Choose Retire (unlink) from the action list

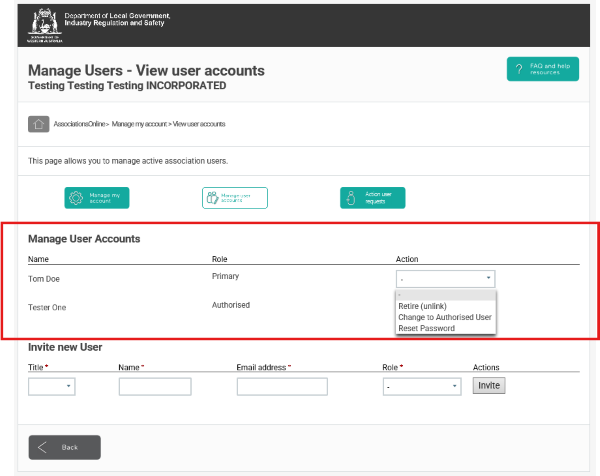pyautogui.click(x=422, y=306)
